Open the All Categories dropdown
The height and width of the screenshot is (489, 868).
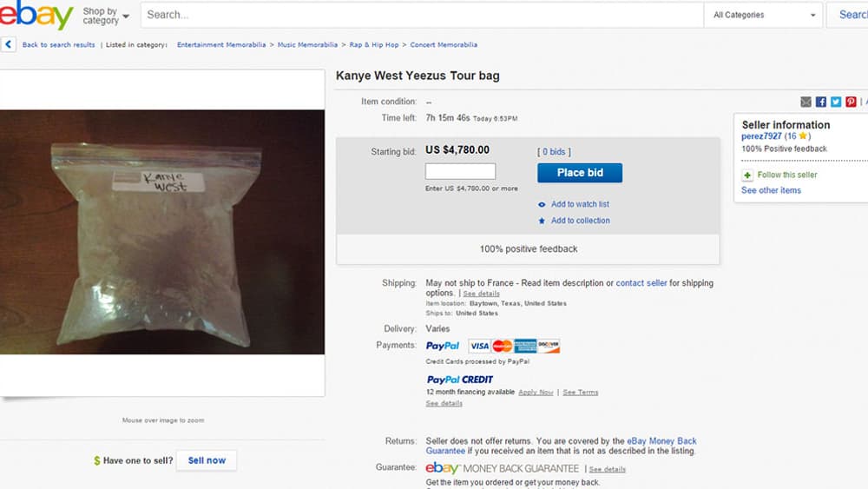pos(765,15)
